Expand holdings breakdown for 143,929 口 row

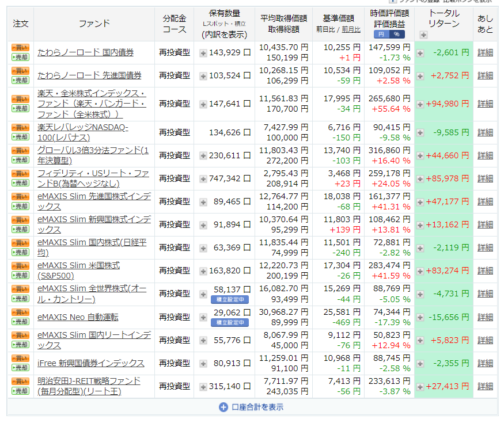203,53
